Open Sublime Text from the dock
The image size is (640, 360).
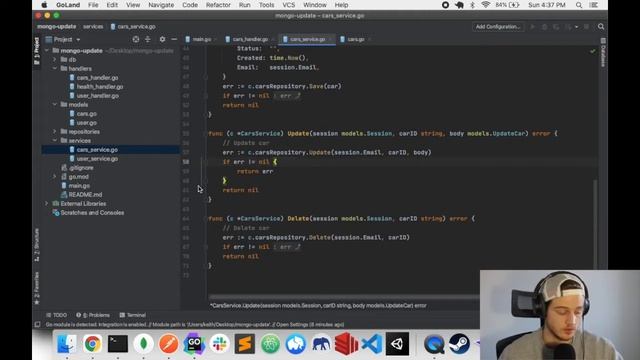pos(245,344)
